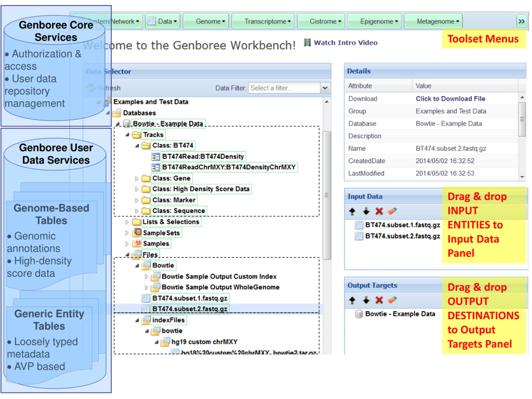Click the Class: Gene folder icon
The width and height of the screenshot is (532, 399).
[146, 178]
